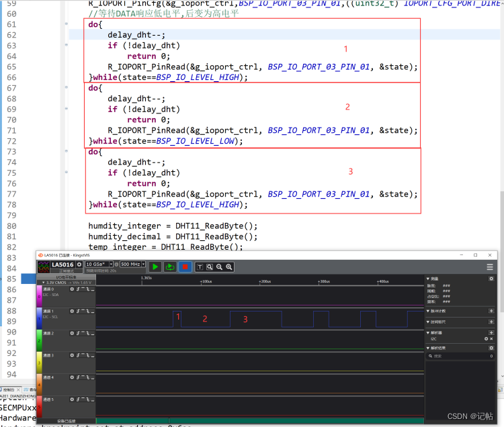Collapse the pulse counter section

(x=428, y=311)
